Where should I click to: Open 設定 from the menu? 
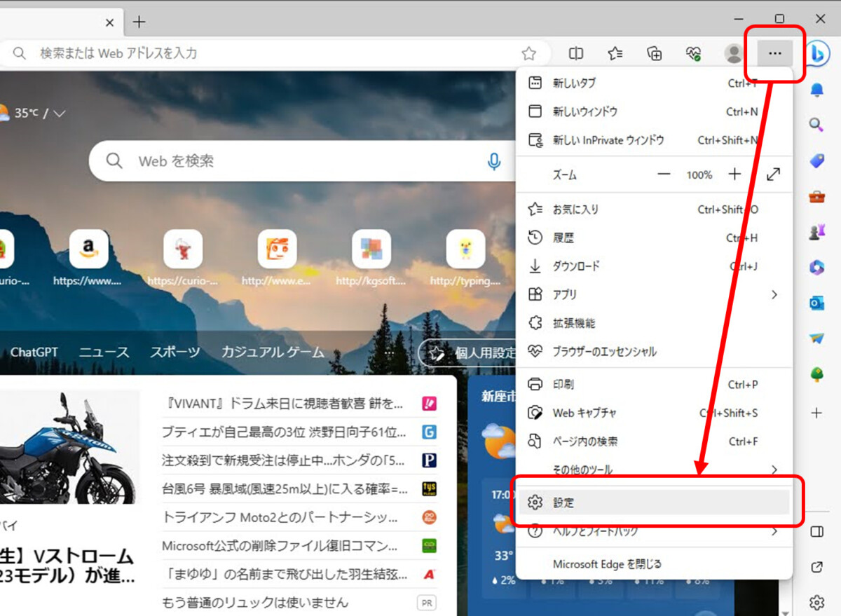(x=654, y=502)
